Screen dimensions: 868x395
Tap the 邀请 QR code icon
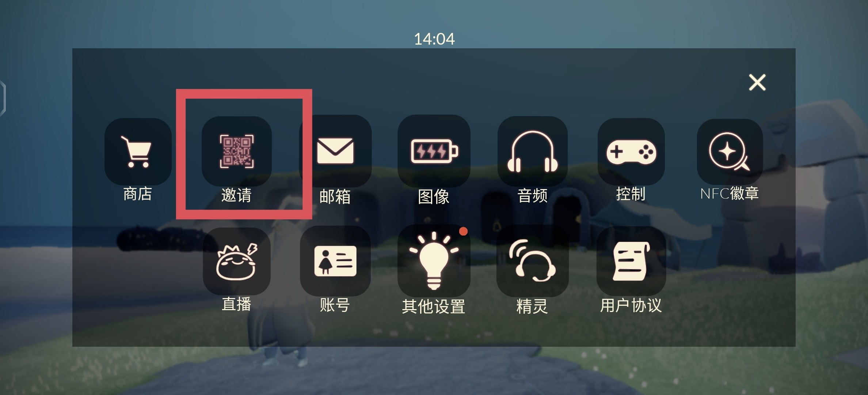click(237, 151)
